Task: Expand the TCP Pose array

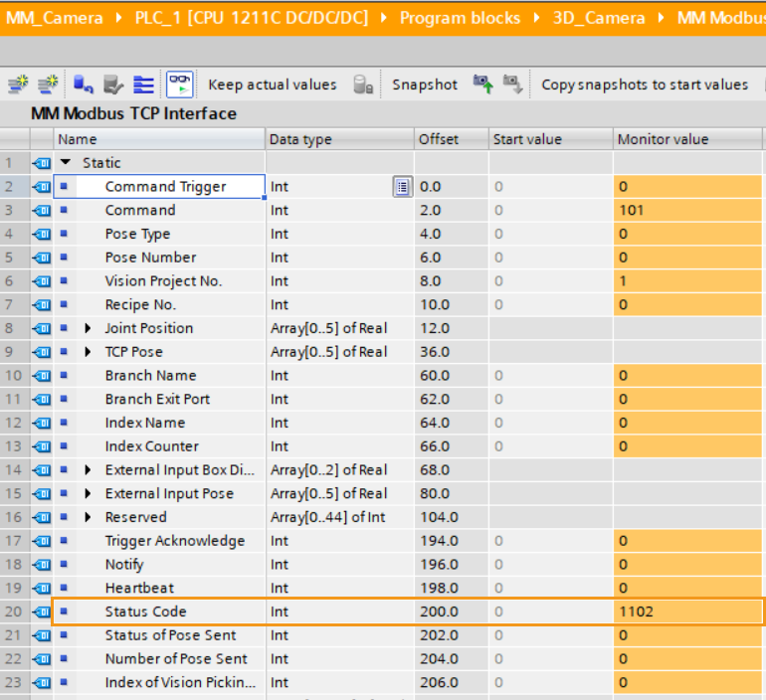Action: (88, 352)
